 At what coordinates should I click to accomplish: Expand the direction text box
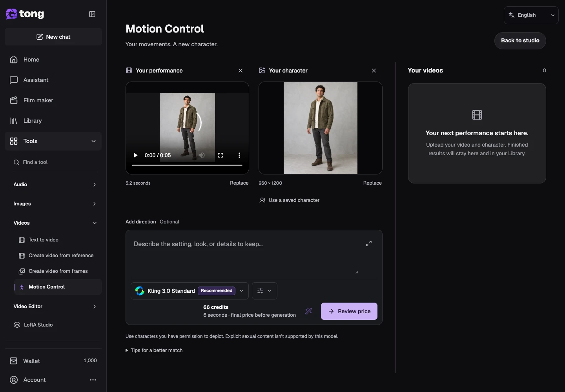click(x=369, y=243)
